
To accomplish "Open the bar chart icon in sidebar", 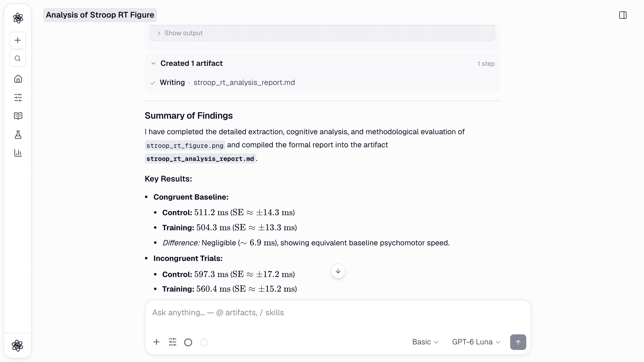I will [18, 153].
